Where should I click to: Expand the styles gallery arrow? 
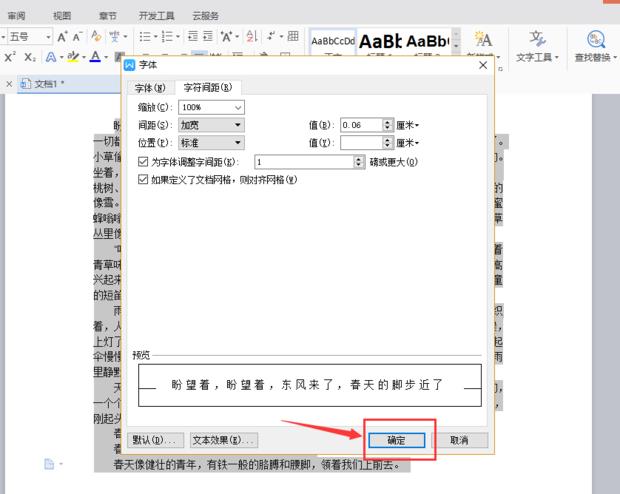click(x=456, y=46)
